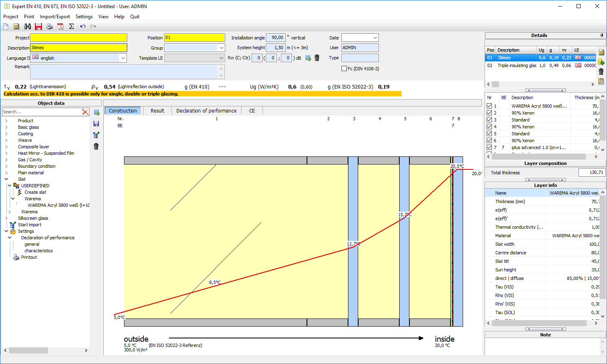Image resolution: width=607 pixels, height=364 pixels.
Task: Open the Import/Export menu
Action: click(54, 17)
